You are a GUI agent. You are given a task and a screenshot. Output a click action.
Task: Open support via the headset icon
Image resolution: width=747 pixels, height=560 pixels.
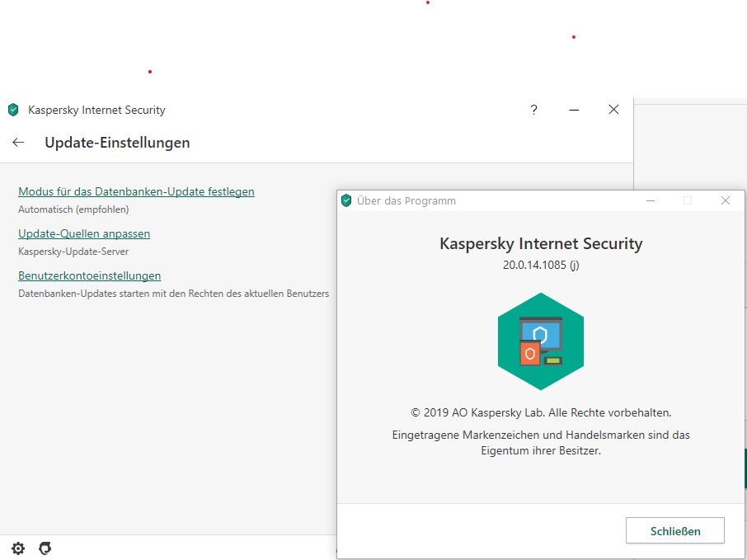tap(45, 548)
